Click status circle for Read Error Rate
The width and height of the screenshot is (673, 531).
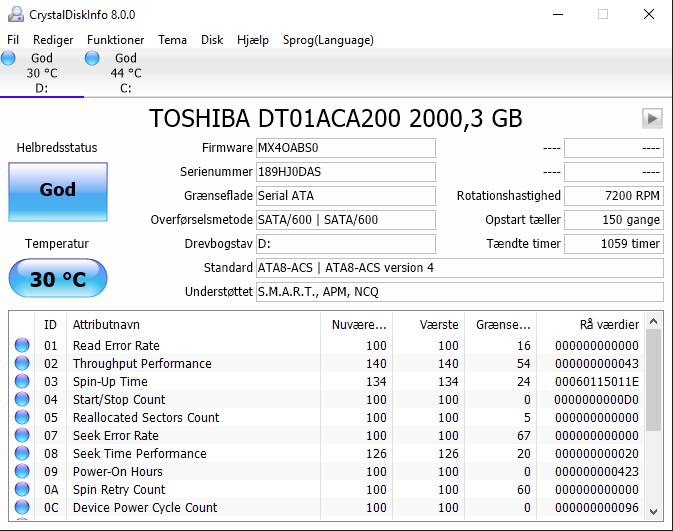(x=22, y=345)
